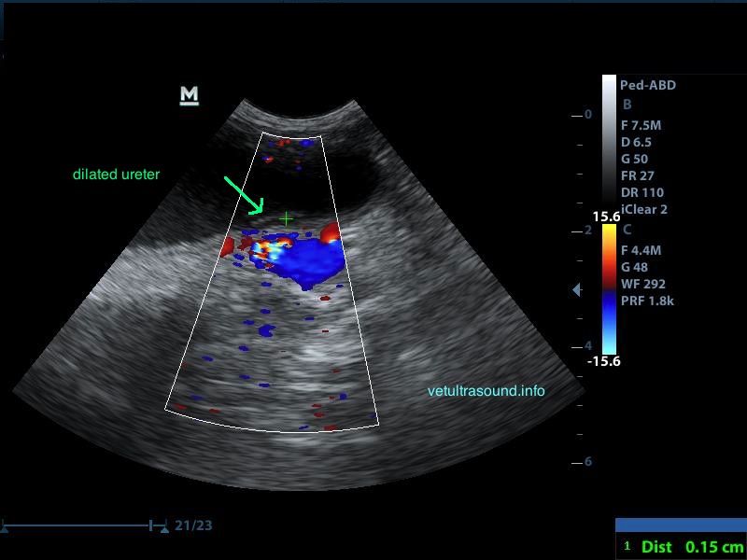Select the B mode parameter header
The width and height of the screenshot is (747, 560).
point(627,105)
